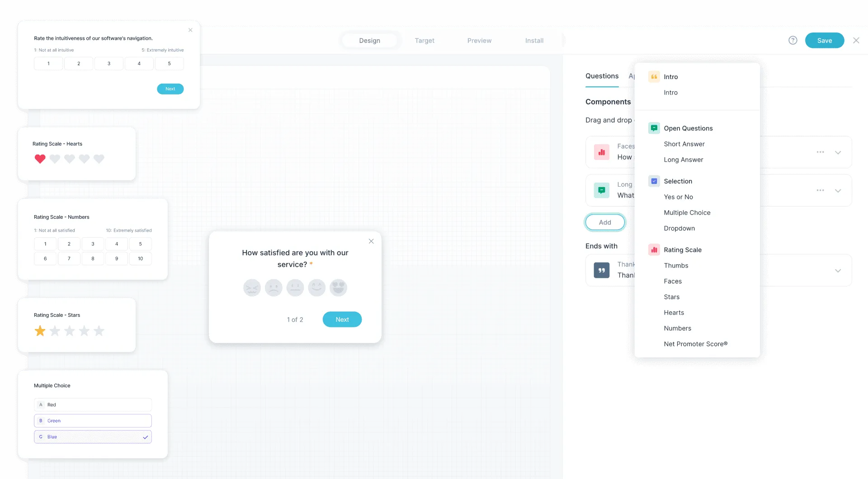Click the first yellow star in Rating Scale - Stars

click(40, 331)
